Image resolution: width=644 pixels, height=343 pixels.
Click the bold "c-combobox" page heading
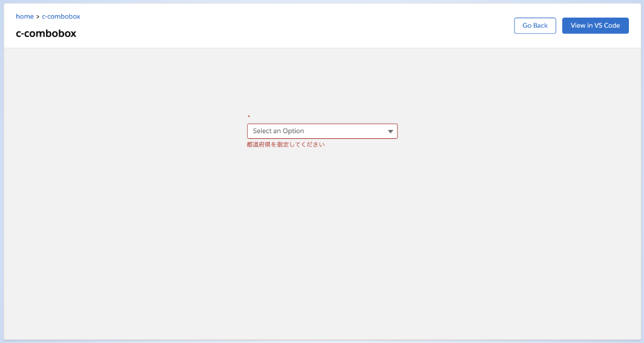(46, 34)
